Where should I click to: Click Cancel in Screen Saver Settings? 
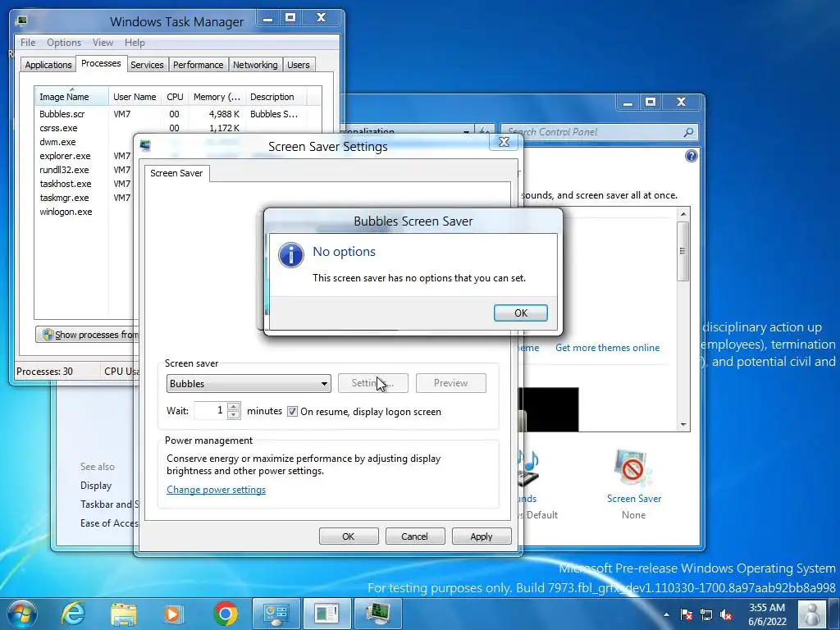tap(414, 536)
